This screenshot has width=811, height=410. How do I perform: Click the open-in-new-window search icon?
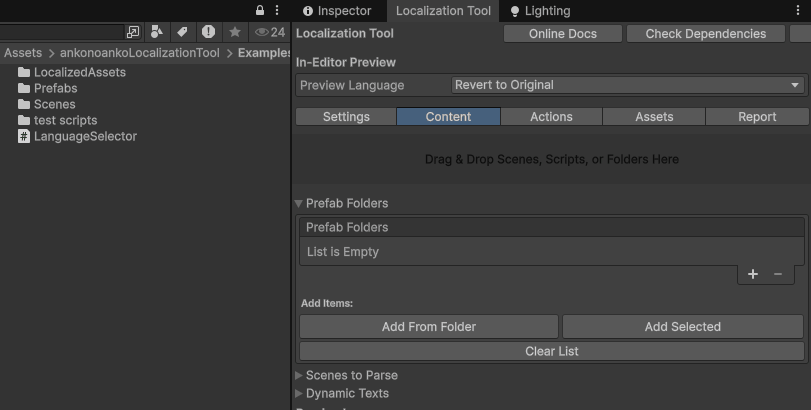click(x=133, y=32)
